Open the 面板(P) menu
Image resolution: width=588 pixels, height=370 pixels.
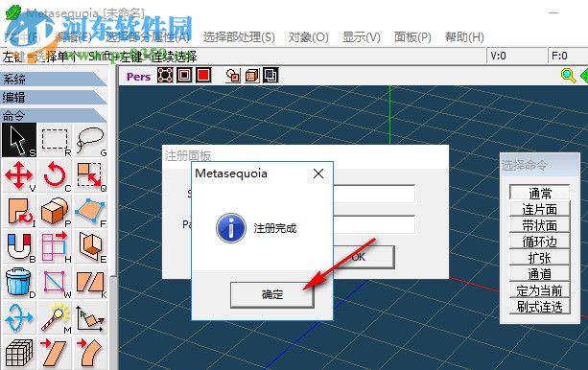click(412, 36)
